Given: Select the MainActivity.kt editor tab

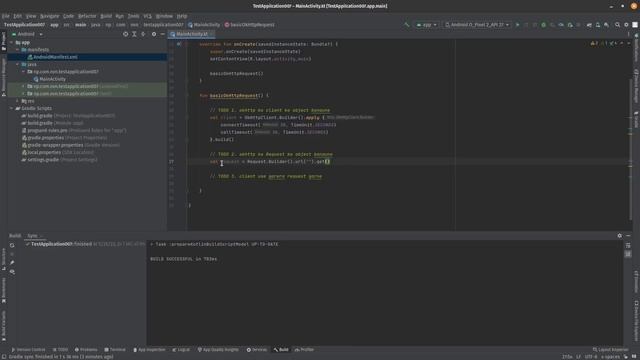Looking at the screenshot, I should (190, 34).
